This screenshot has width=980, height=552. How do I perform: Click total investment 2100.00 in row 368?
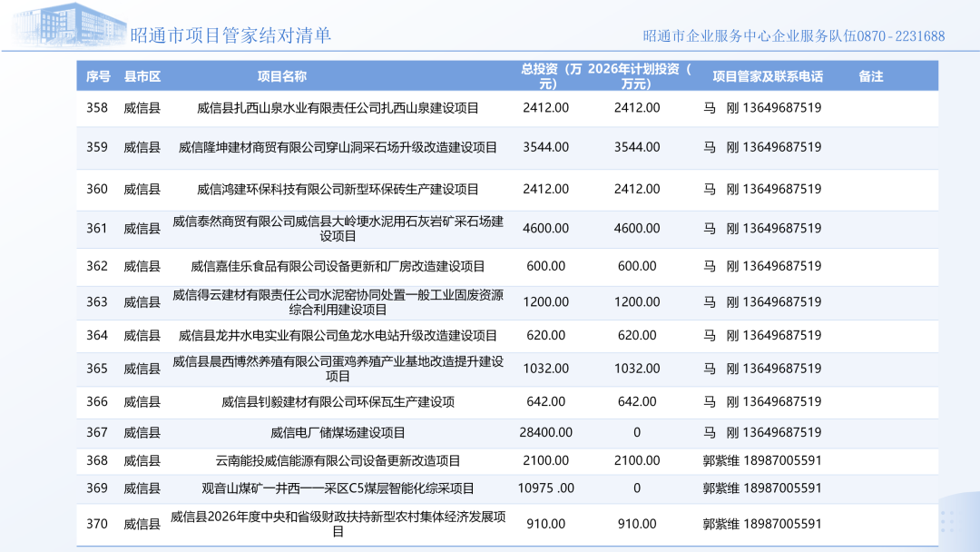click(545, 460)
